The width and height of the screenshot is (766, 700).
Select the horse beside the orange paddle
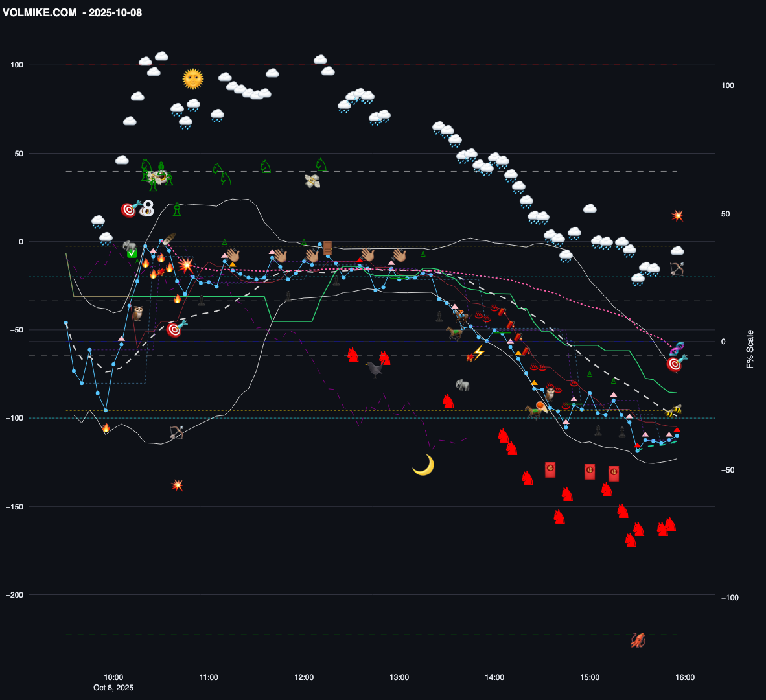[533, 412]
